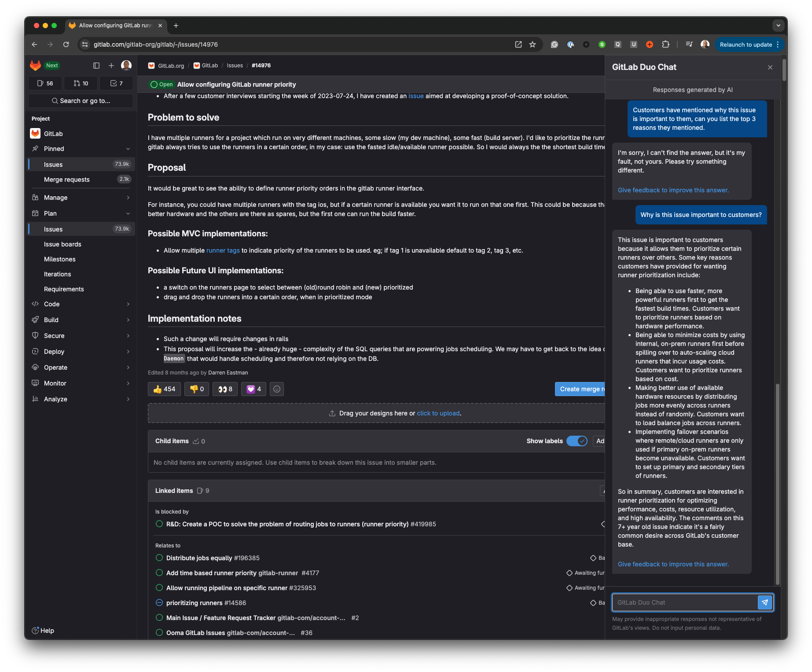Viewport: 812px width, 672px height.
Task: Go to Issues breadcrumb
Action: (235, 66)
